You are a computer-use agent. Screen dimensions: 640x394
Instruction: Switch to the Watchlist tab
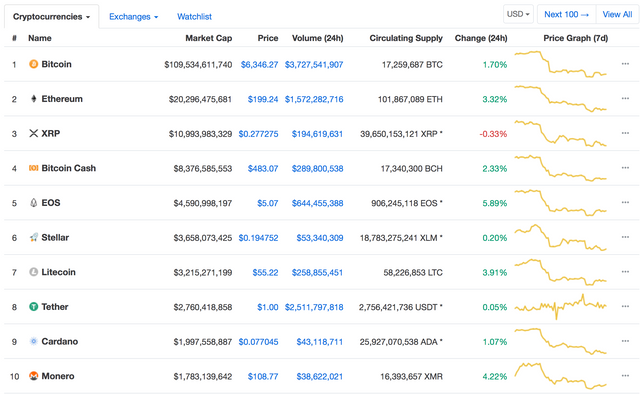(x=194, y=17)
